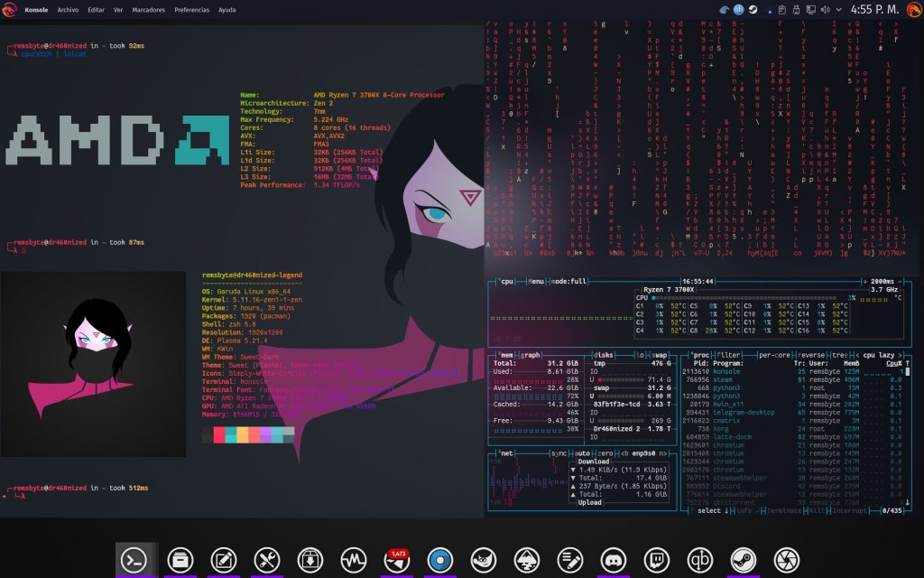Toggle reverse sorting in btop proc panel
Screen dimensions: 924x578
[x=807, y=355]
